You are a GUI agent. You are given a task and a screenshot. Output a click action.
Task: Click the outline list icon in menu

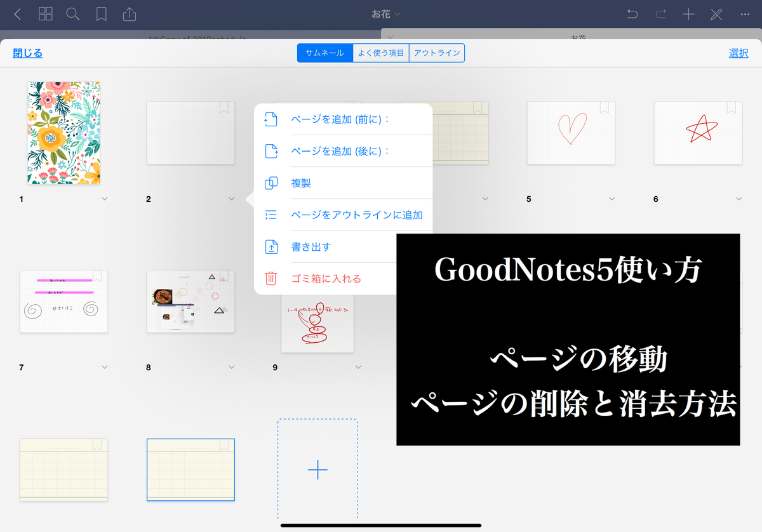[x=271, y=215]
